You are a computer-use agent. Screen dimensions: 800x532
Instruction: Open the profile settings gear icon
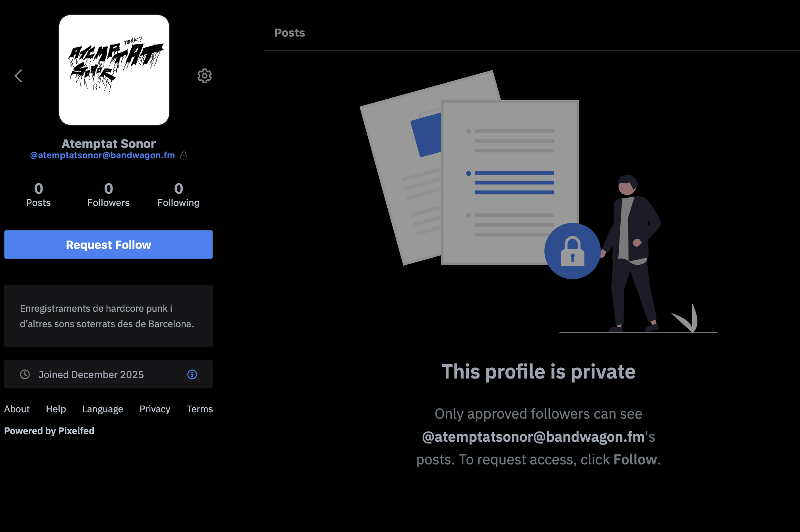204,76
